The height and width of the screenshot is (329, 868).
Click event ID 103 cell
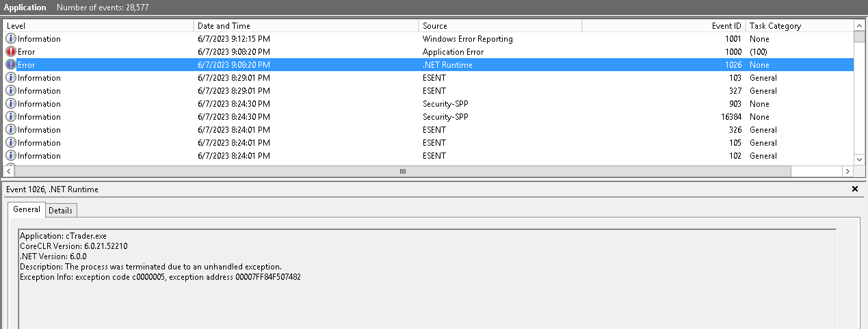tap(735, 78)
